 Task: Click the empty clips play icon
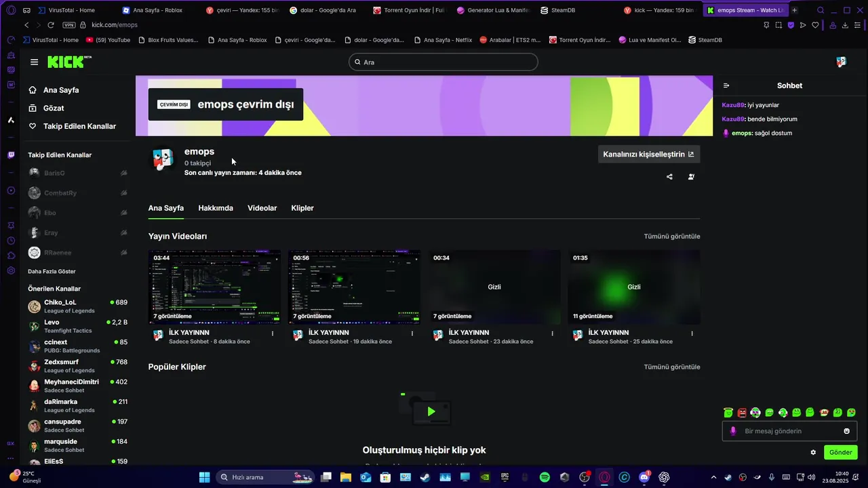click(431, 411)
